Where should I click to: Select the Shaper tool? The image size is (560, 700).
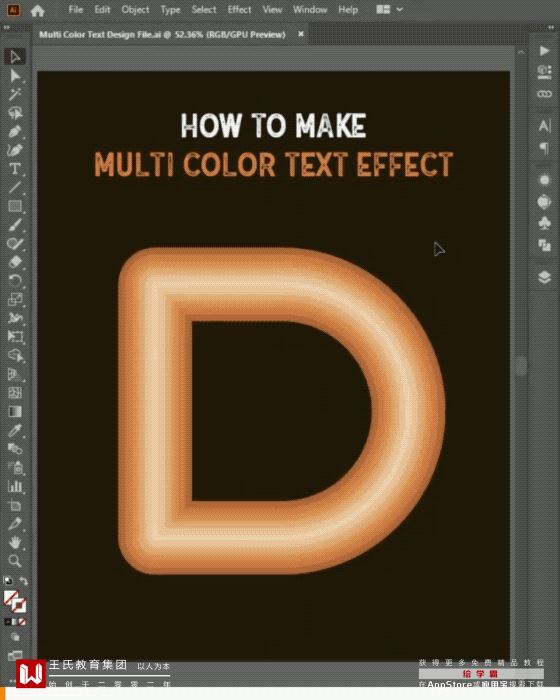(x=15, y=243)
